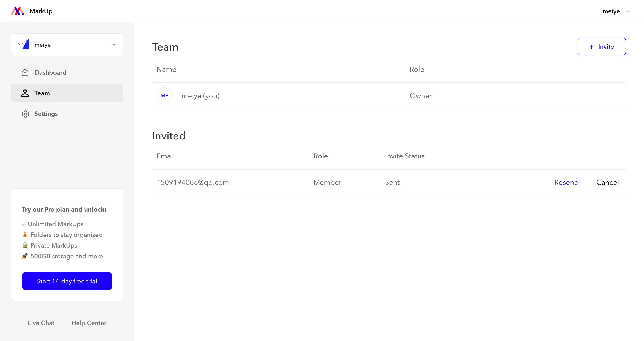Cancel the pending invite
Viewport: 644px width, 341px height.
pos(608,182)
